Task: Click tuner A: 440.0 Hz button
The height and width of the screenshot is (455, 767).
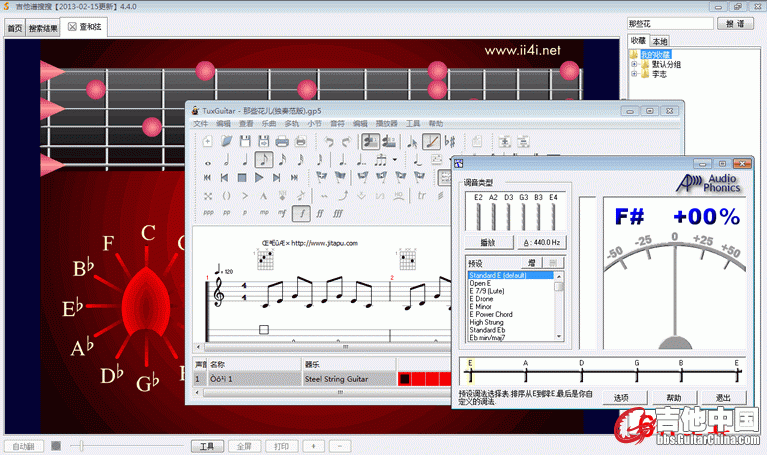Action: pos(541,242)
